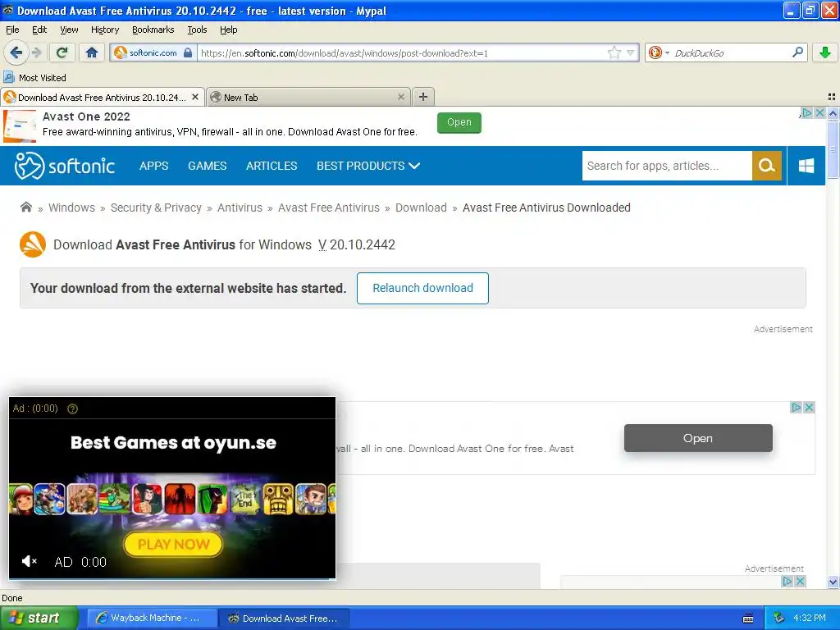Click the address bar URL field
The image size is (840, 630).
click(x=402, y=52)
